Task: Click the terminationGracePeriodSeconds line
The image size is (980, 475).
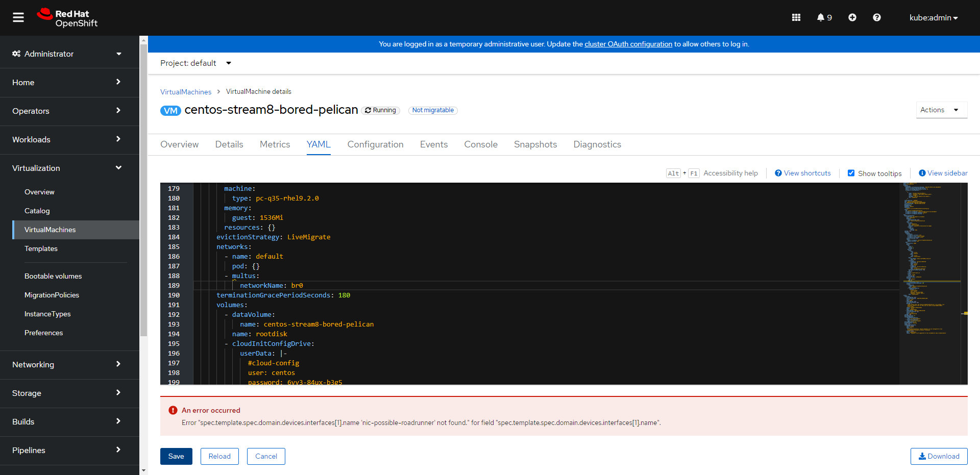Action: 283,295
